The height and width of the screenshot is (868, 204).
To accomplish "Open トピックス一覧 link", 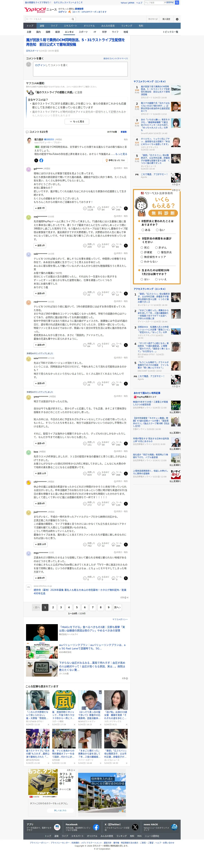I will [171, 32].
